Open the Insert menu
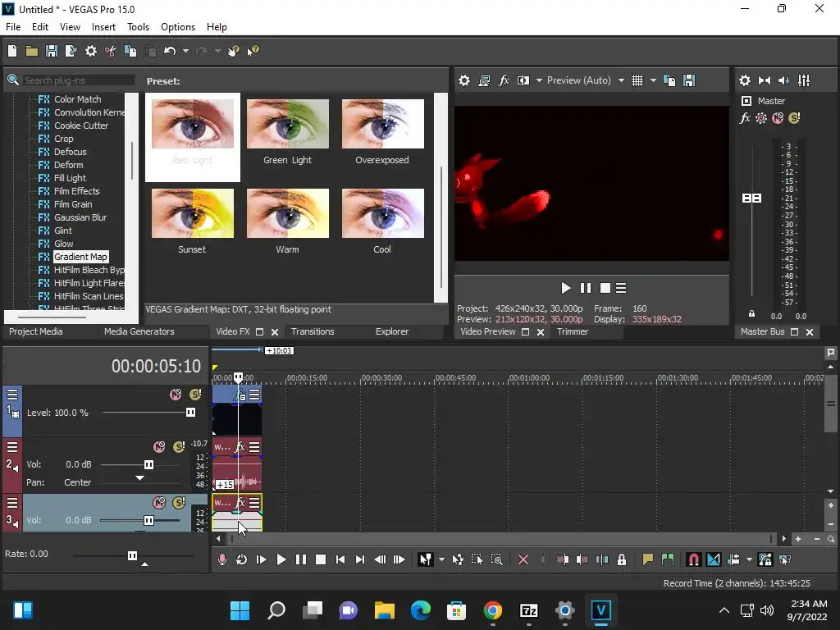 point(103,27)
